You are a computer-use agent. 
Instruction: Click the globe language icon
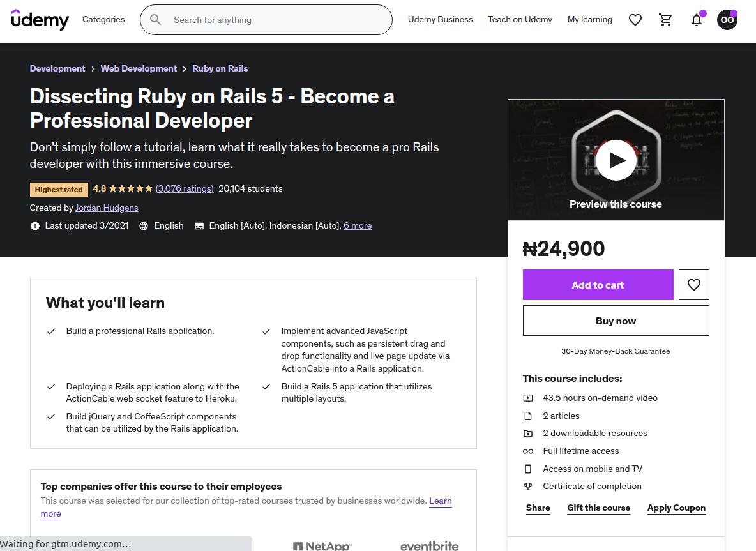point(144,226)
